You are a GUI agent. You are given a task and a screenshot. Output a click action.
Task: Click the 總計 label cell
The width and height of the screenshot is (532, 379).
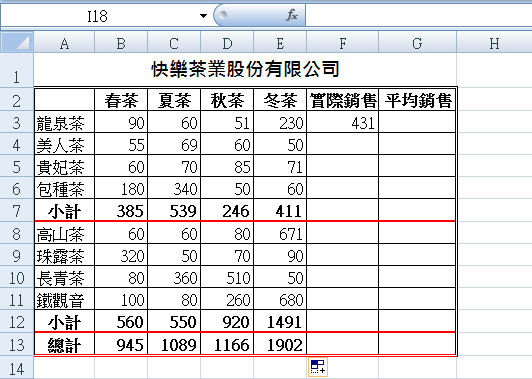click(x=64, y=344)
